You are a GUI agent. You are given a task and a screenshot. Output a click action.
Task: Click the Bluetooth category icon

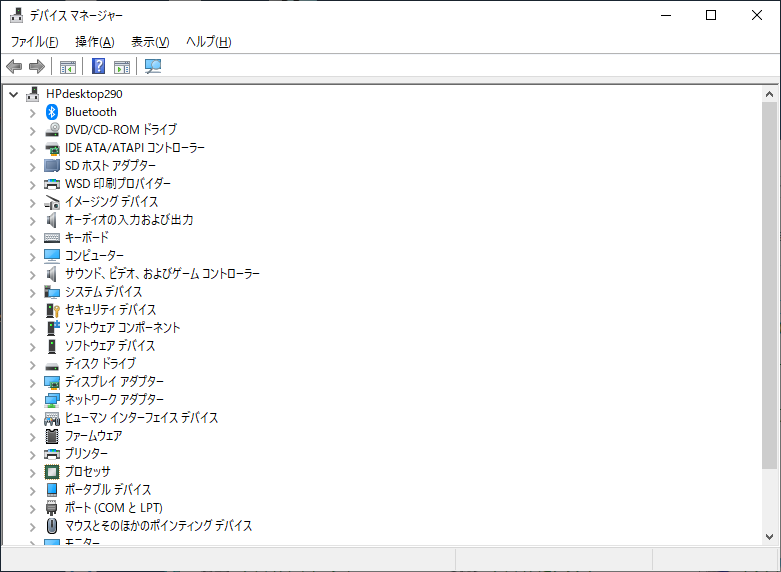52,112
